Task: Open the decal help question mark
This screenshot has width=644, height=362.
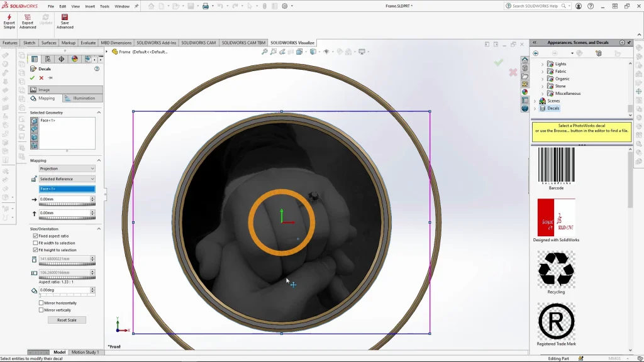Action: (97, 69)
